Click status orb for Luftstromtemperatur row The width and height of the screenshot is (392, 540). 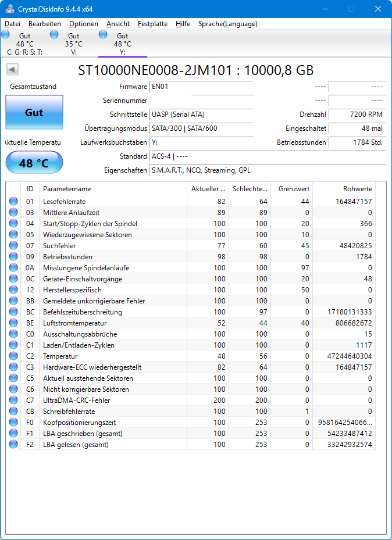click(x=13, y=323)
